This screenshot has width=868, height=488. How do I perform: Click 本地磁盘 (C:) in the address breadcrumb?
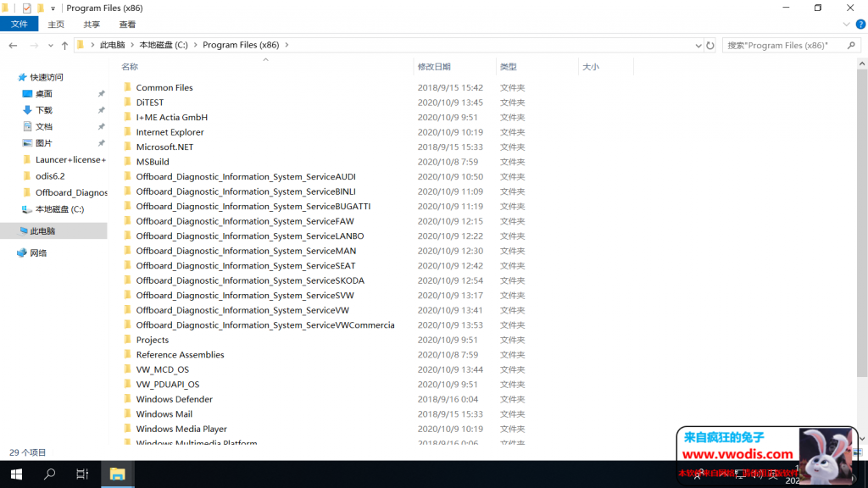click(x=163, y=45)
